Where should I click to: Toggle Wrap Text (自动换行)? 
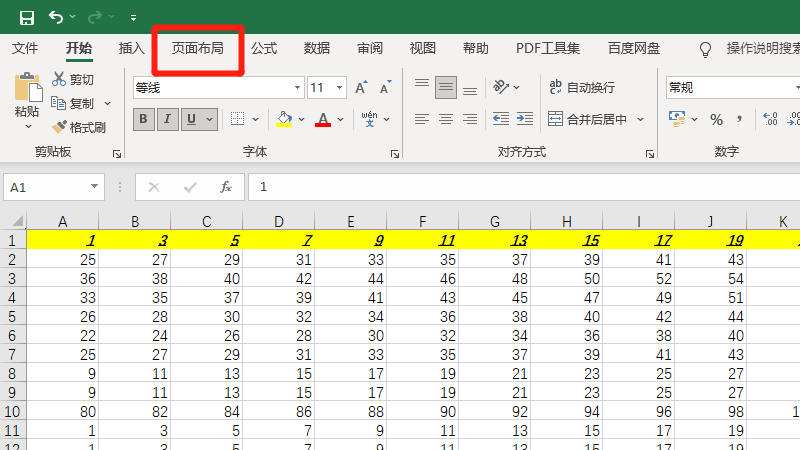point(582,88)
